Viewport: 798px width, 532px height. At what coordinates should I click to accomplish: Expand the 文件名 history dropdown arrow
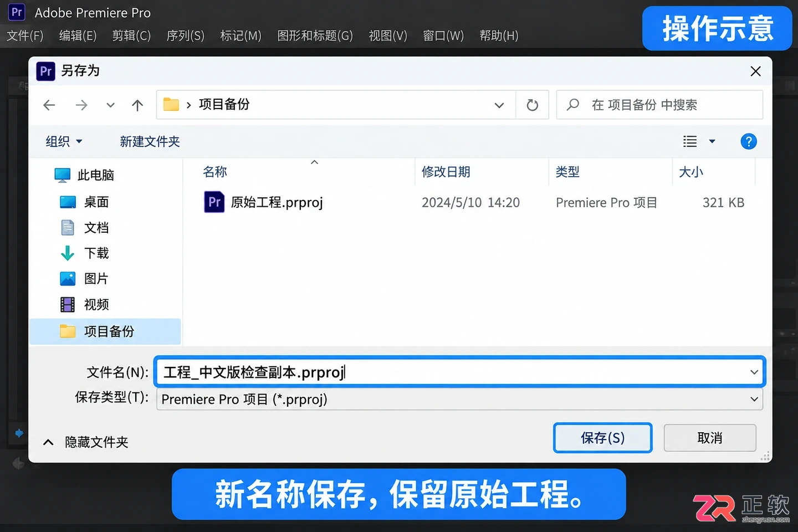tap(754, 372)
